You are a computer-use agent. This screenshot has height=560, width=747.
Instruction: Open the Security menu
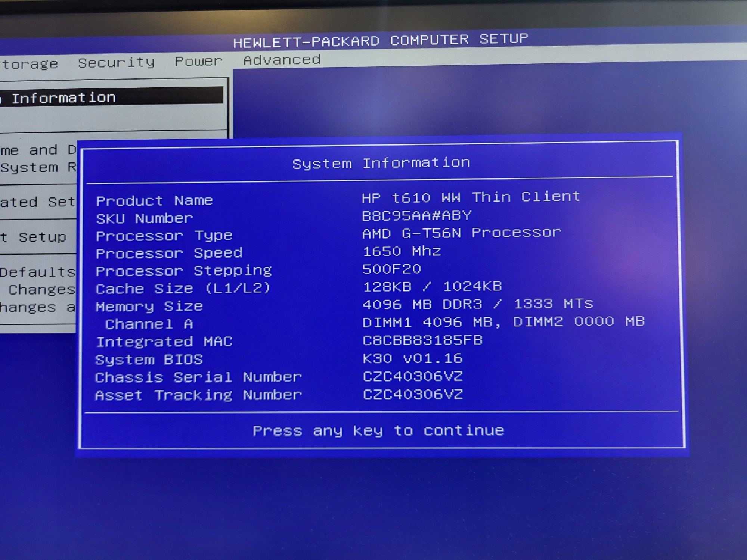[116, 62]
